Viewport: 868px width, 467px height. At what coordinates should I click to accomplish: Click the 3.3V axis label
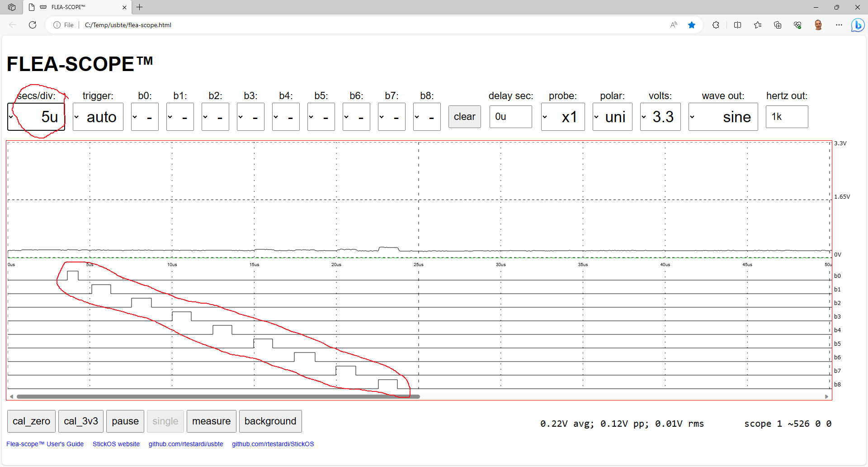coord(840,143)
